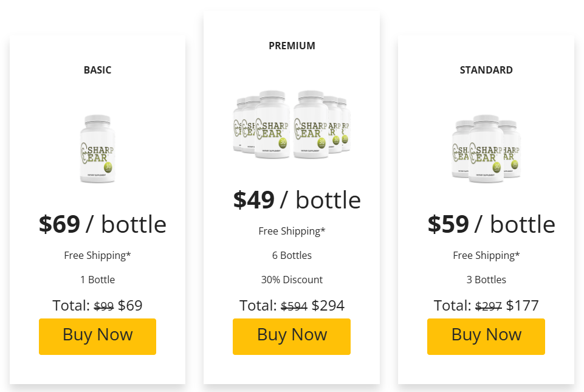This screenshot has width=584, height=392.
Task: Select the BASIC plan heading
Action: pos(97,70)
